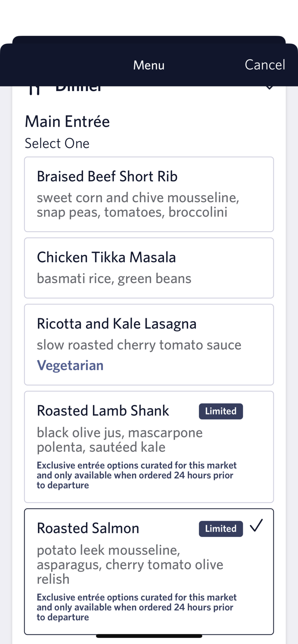Viewport: 298px width, 644px height.
Task: Tap the 24 hours notice under Lamb Shank
Action: coord(136,475)
